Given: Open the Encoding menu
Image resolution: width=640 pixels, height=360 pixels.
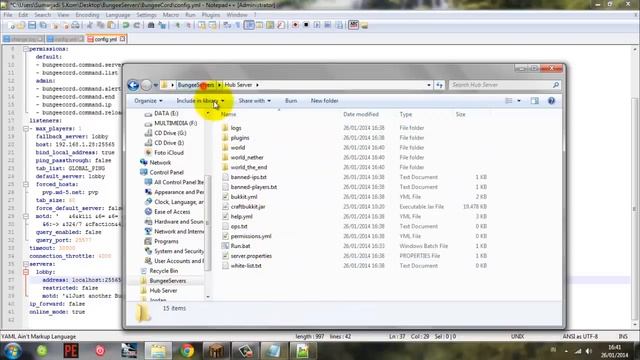Looking at the screenshot, I should [87, 15].
